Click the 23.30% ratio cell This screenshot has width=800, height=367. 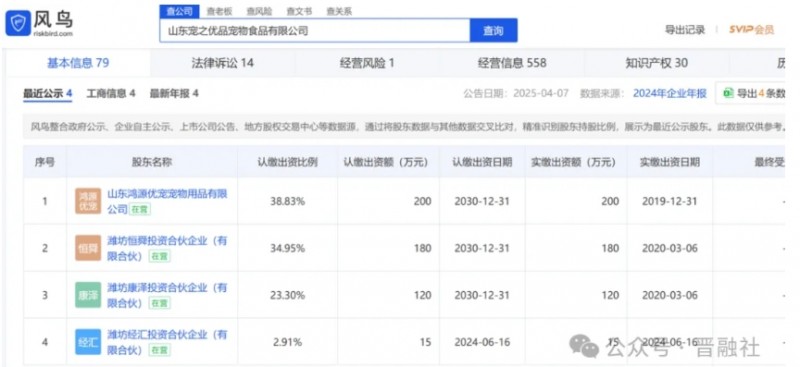pos(287,296)
